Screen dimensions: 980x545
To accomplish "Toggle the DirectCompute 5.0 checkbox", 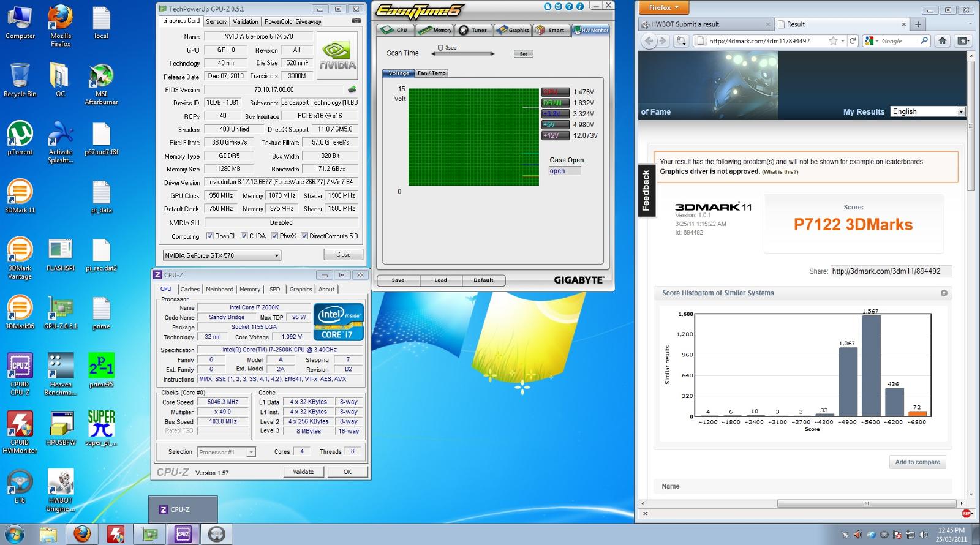I will tap(304, 236).
